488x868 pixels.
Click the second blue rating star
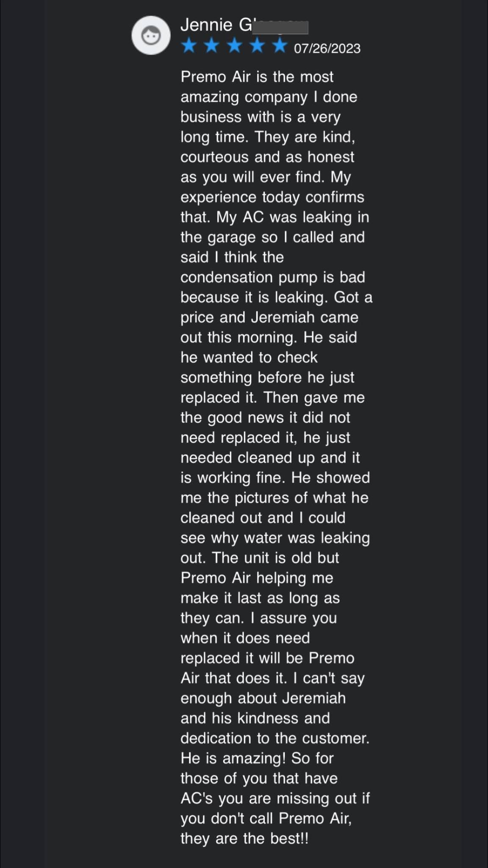[x=211, y=46]
